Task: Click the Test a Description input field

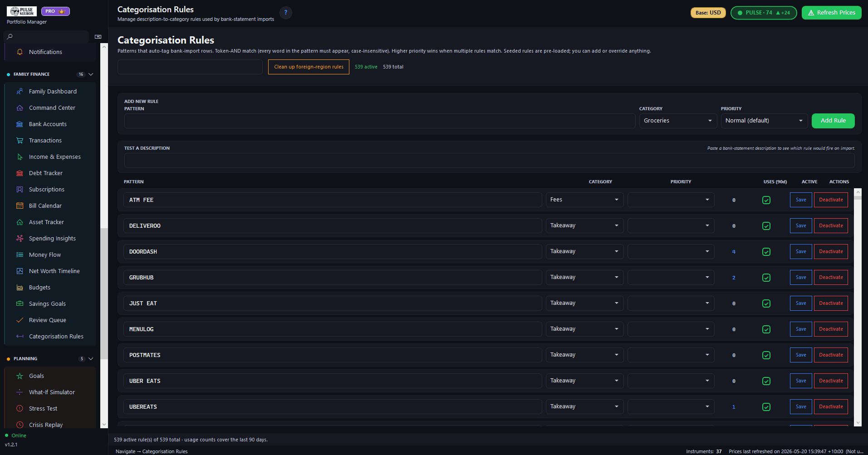Action: [x=489, y=161]
